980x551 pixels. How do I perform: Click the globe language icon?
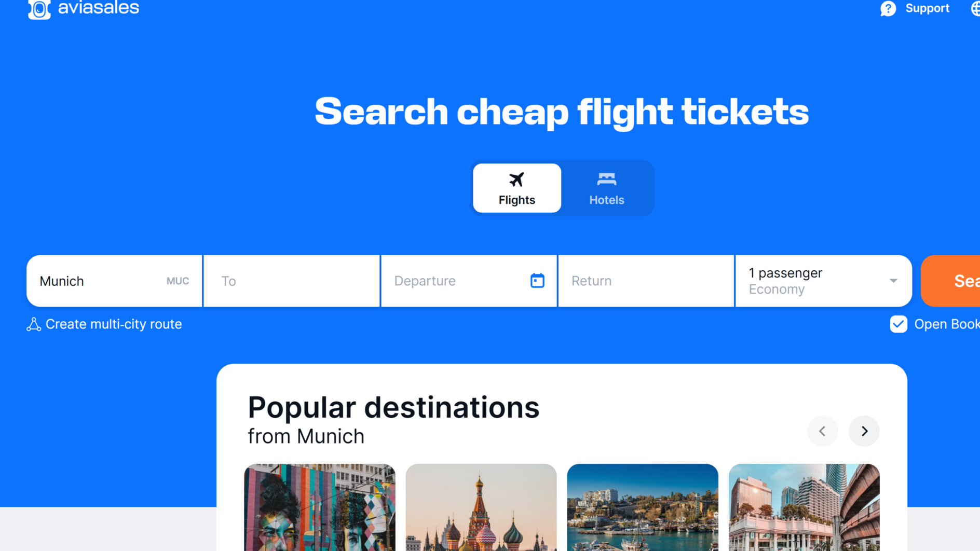pyautogui.click(x=975, y=8)
